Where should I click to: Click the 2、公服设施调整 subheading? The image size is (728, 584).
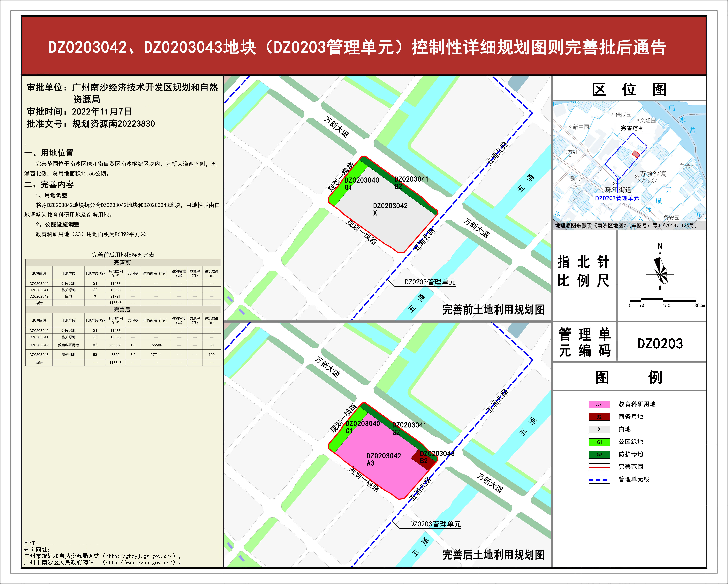[x=58, y=224]
